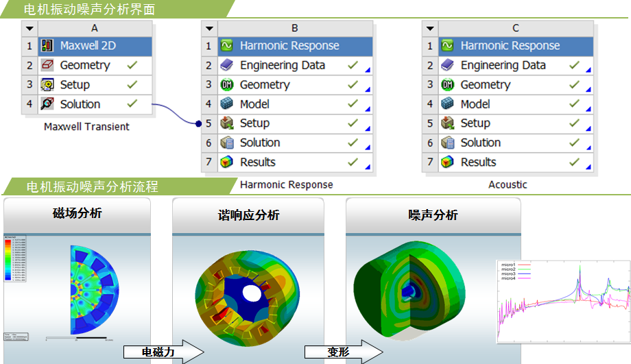Click the Setup icon in system C
631x364 pixels.
tap(447, 123)
